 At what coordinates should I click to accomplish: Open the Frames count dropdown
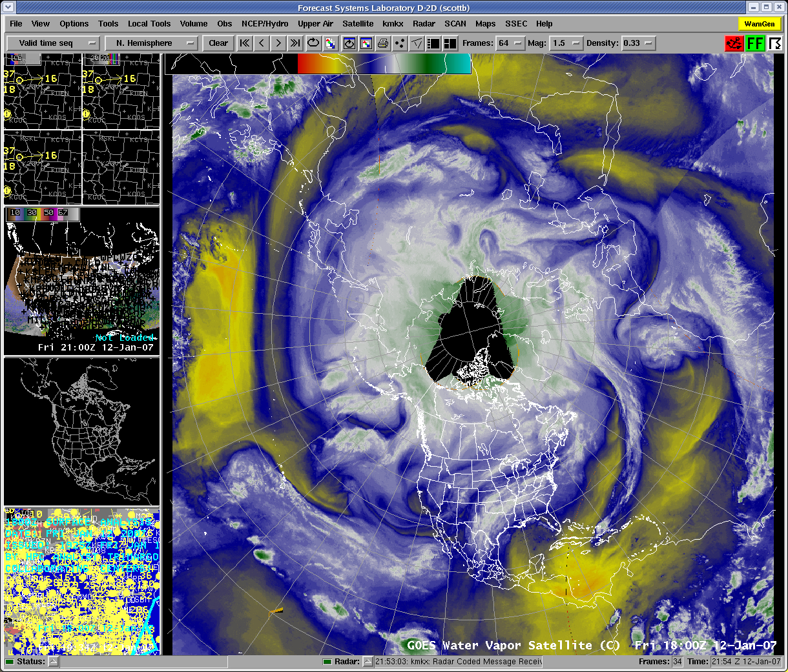pyautogui.click(x=510, y=43)
